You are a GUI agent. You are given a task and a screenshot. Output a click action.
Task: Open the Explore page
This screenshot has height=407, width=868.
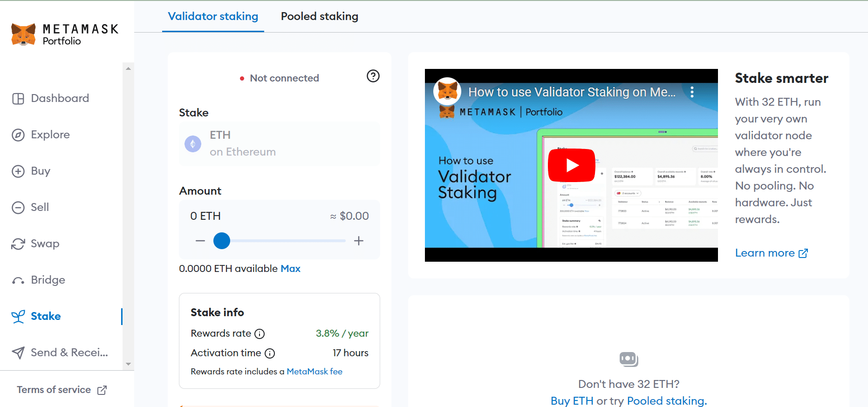(50, 135)
